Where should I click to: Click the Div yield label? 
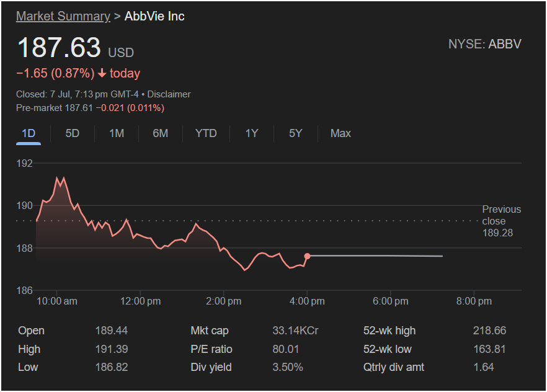[211, 367]
